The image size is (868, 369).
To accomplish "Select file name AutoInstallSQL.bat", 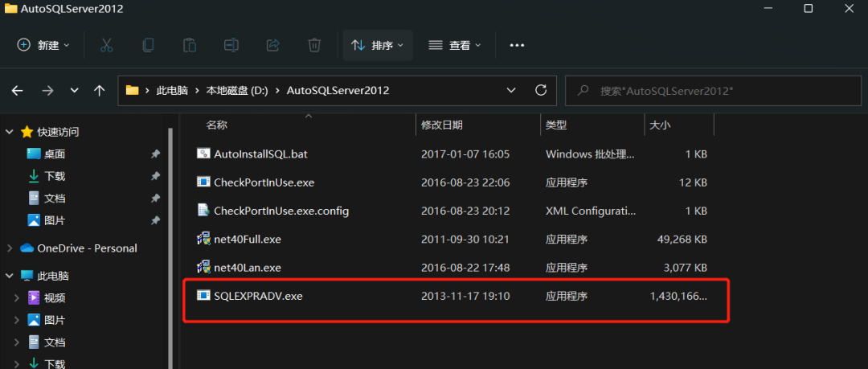I will click(x=260, y=154).
